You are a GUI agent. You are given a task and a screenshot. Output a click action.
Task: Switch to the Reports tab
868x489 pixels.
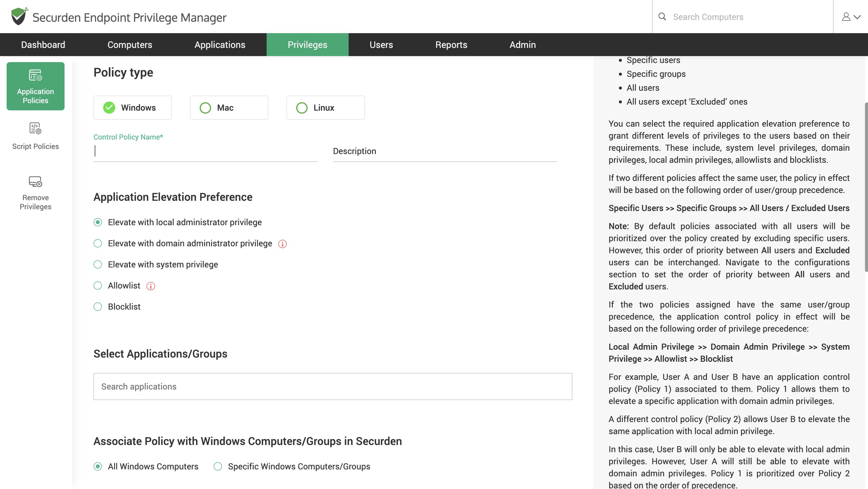coord(451,45)
